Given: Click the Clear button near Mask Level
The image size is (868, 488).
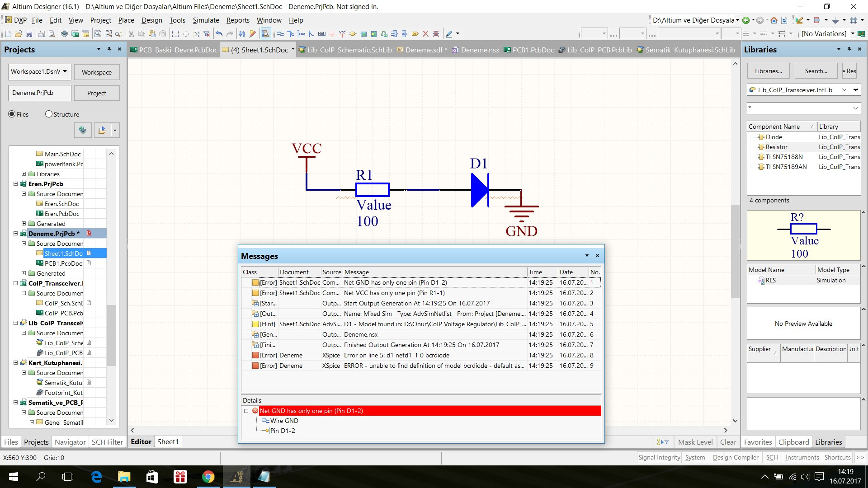Looking at the screenshot, I should [728, 442].
